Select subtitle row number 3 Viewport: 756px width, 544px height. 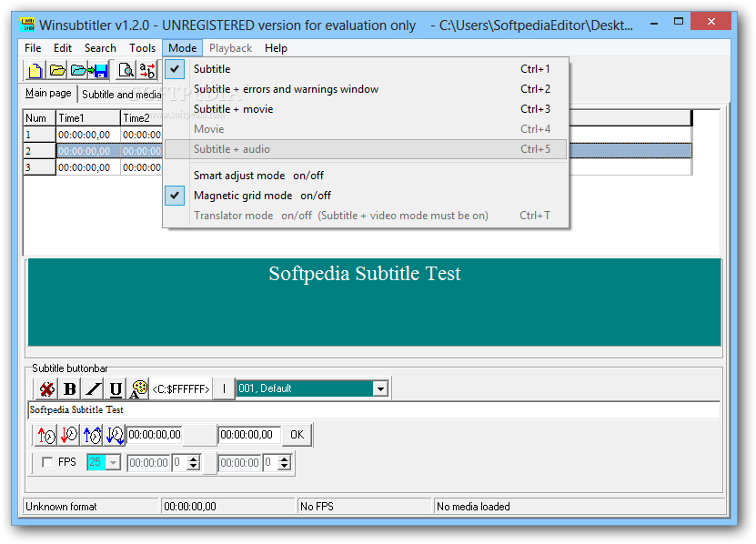coord(39,167)
